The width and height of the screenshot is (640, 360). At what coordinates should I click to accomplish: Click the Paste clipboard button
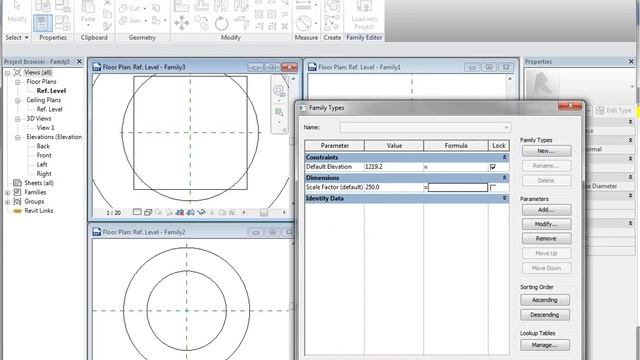point(88,14)
